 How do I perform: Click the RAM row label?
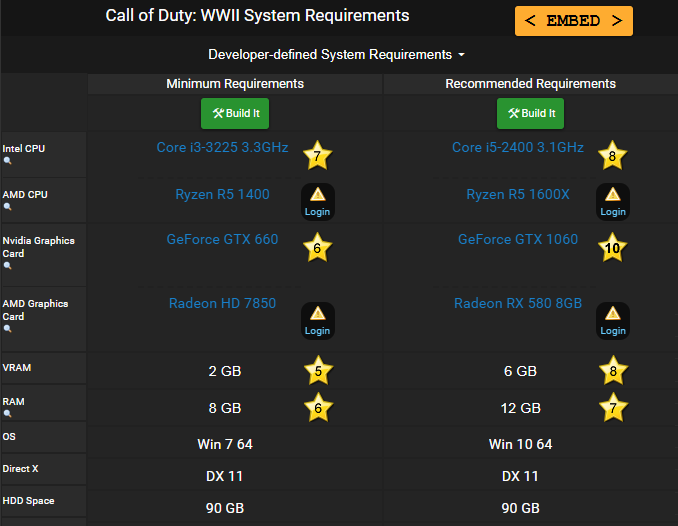tap(13, 401)
